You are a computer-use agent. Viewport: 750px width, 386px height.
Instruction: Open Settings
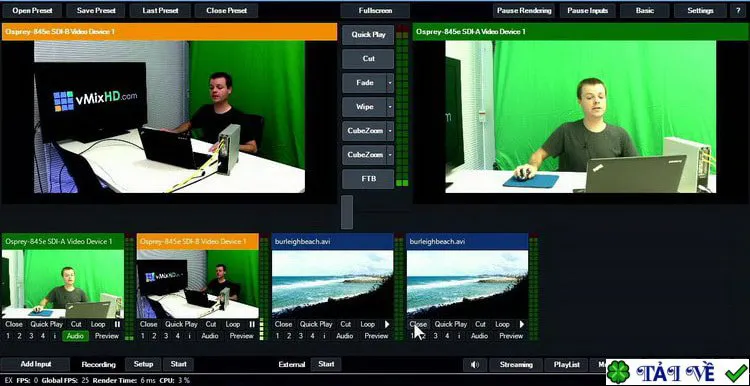coord(700,11)
